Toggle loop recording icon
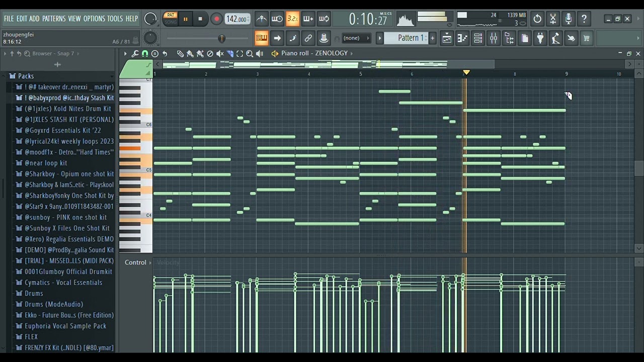644x362 pixels. pos(324,19)
